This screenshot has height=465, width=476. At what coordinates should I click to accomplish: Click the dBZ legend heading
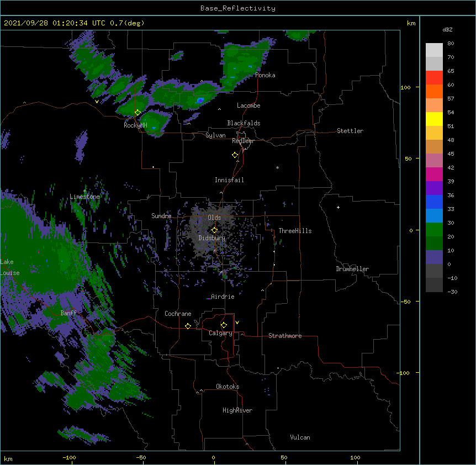click(x=447, y=29)
